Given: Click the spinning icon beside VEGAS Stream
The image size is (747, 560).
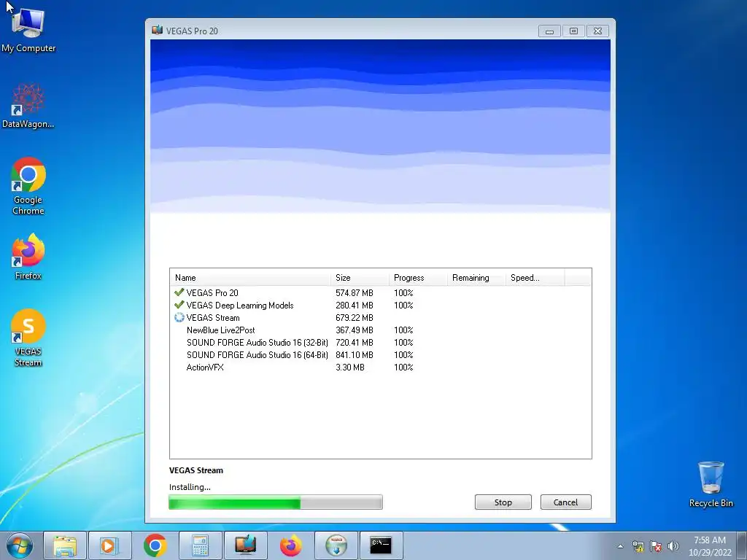Looking at the screenshot, I should [179, 317].
